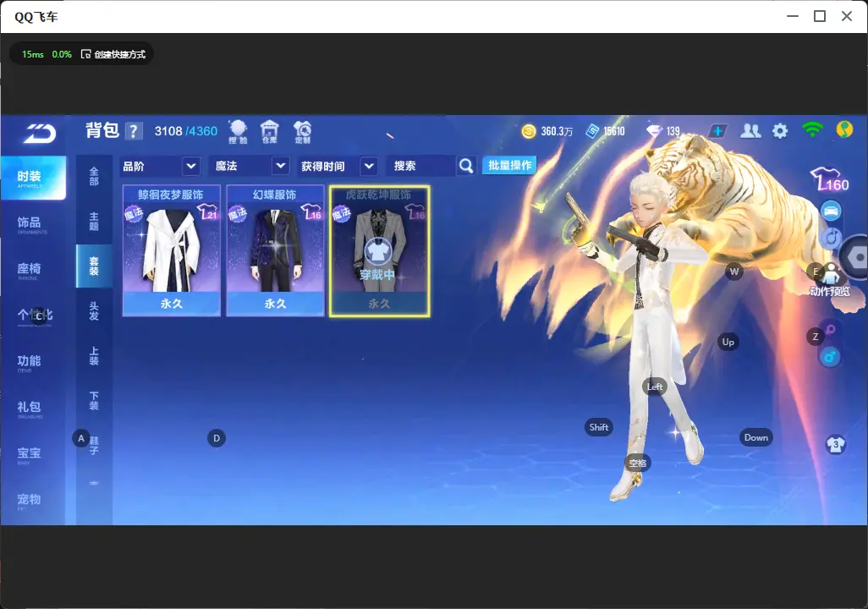Click the Up key overlay button
This screenshot has width=868, height=609.
728,343
